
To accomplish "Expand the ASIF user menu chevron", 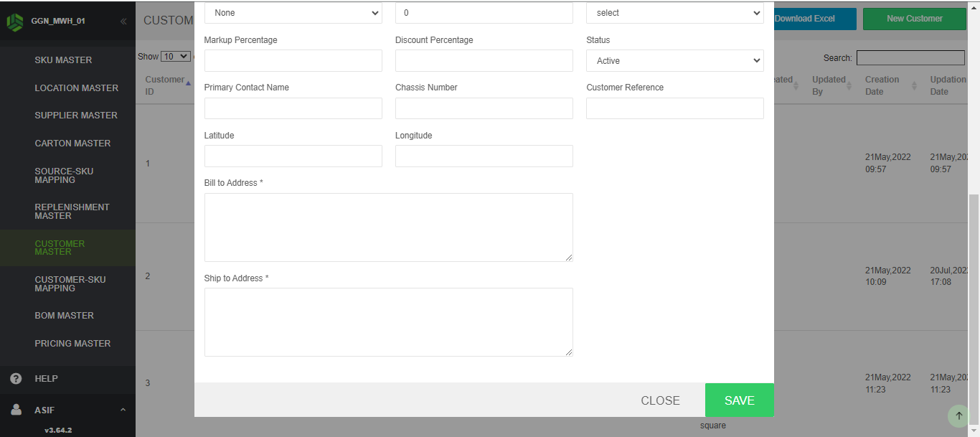I will pos(123,410).
